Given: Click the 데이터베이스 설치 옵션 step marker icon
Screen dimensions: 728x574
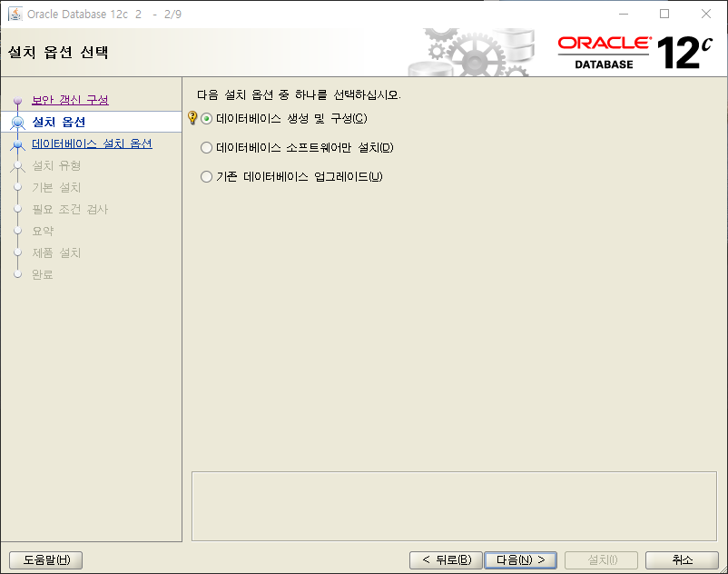Looking at the screenshot, I should coord(17,144).
